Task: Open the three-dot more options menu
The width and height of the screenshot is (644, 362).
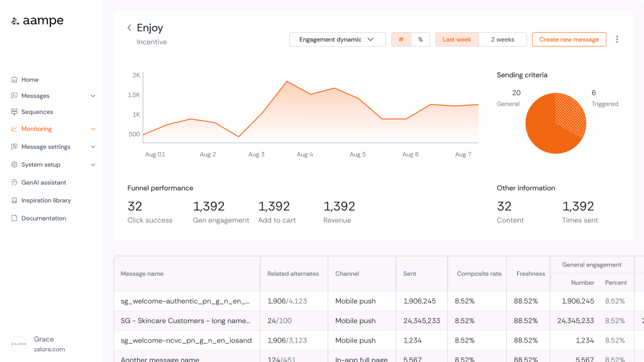Action: pyautogui.click(x=617, y=40)
